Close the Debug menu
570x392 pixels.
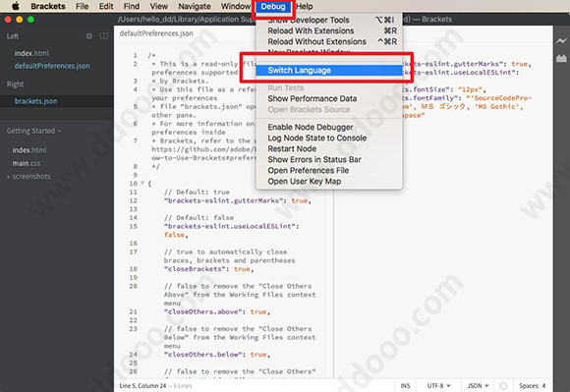click(x=273, y=6)
